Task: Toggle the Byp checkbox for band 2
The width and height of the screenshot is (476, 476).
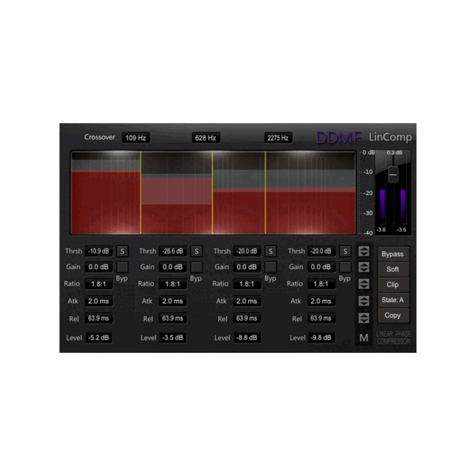Action: pyautogui.click(x=197, y=267)
